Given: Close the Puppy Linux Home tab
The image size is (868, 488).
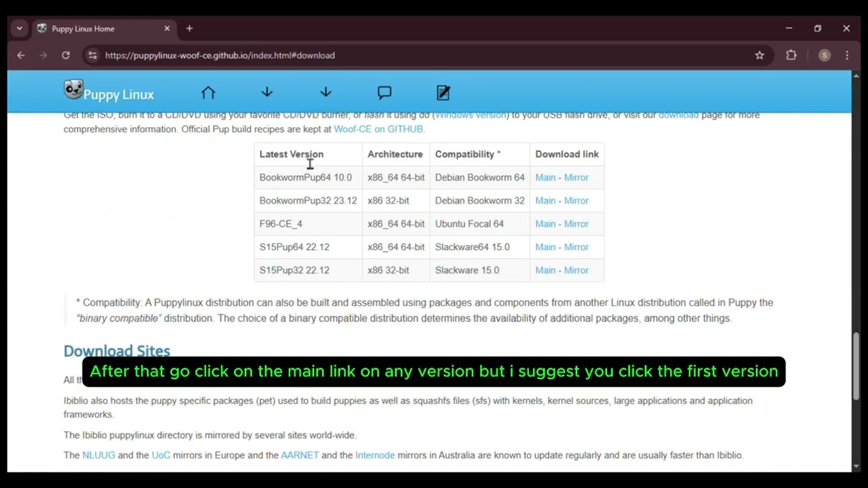Looking at the screenshot, I should [167, 28].
